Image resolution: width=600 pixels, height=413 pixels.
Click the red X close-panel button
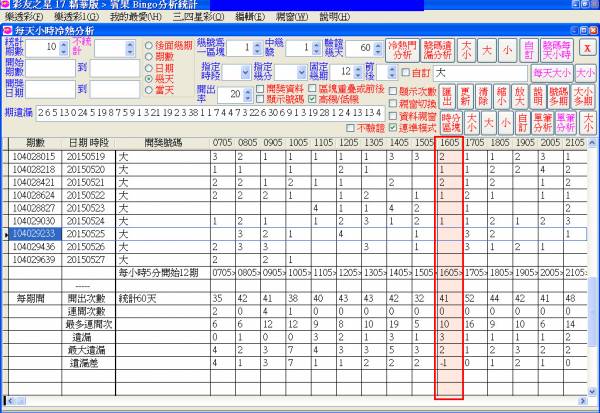pos(587,48)
